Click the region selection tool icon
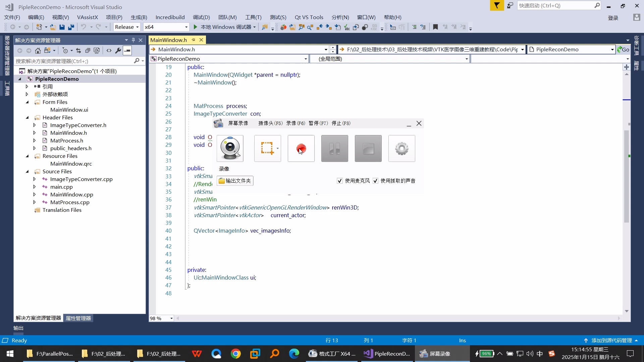The height and width of the screenshot is (362, 644). pos(267,148)
